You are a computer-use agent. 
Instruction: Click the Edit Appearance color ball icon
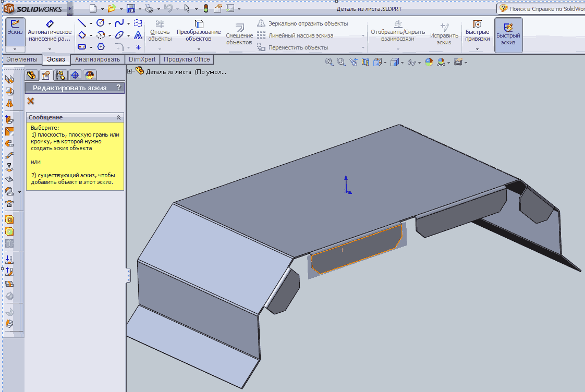(x=429, y=62)
